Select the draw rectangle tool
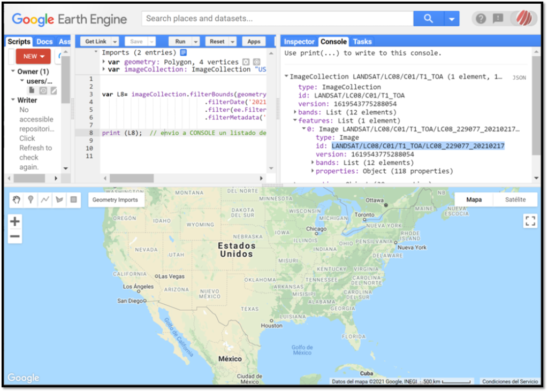Screen dimensions: 548x392 [73, 200]
